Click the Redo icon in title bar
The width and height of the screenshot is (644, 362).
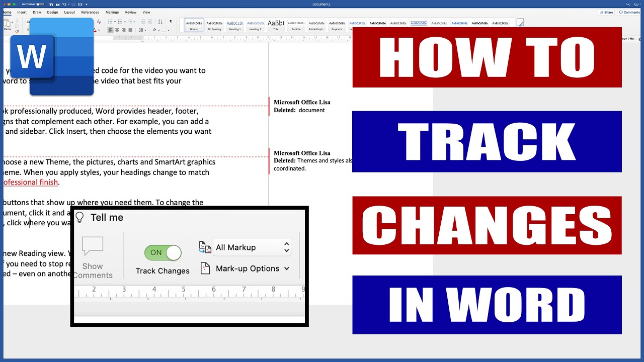coord(73,5)
